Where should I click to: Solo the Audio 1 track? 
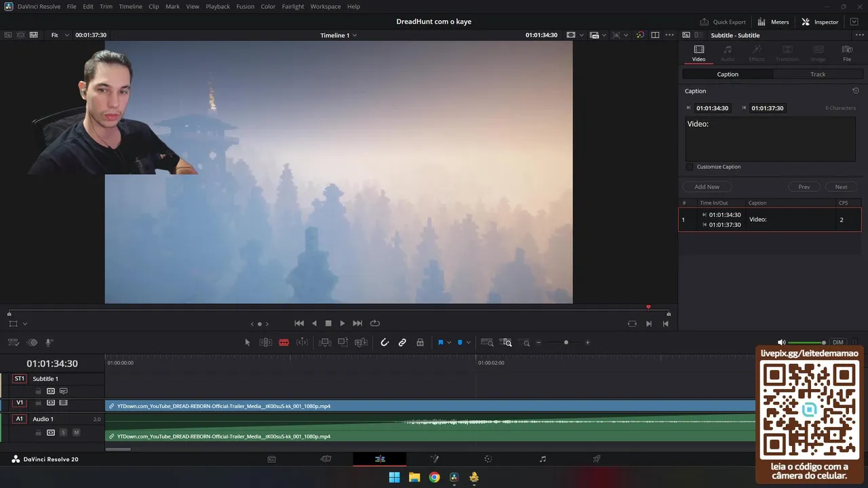coord(63,432)
